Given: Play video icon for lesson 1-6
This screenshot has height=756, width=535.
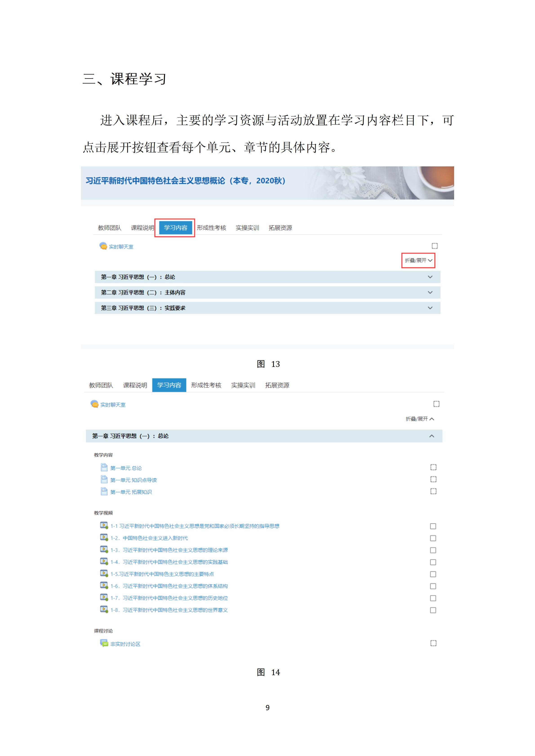Looking at the screenshot, I should (104, 585).
